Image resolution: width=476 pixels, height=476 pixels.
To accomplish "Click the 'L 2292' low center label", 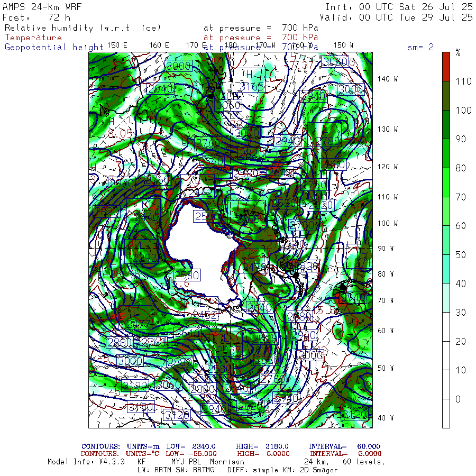I will (142, 251).
